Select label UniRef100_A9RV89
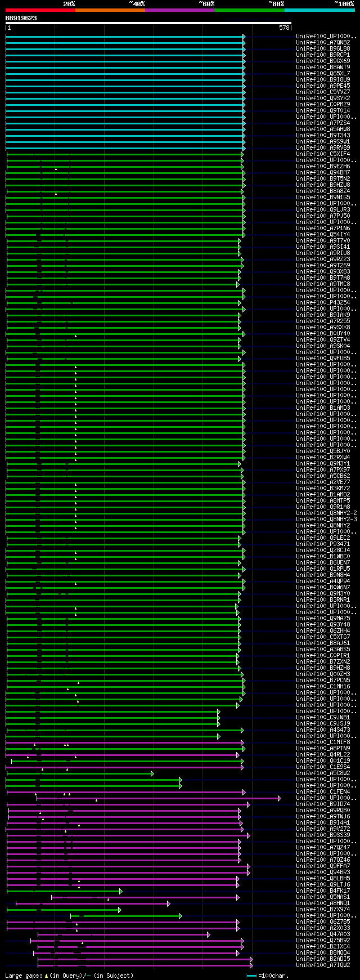Image resolution: width=360 pixels, height=980 pixels. click(323, 147)
